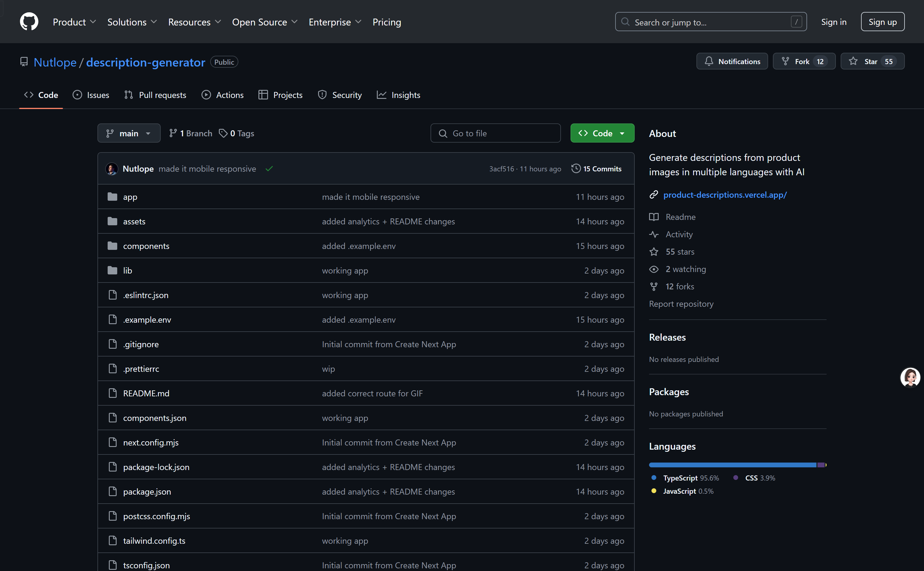Screen dimensions: 924x571
Task: Click the repository icon beside Nutlope
Action: coord(24,62)
